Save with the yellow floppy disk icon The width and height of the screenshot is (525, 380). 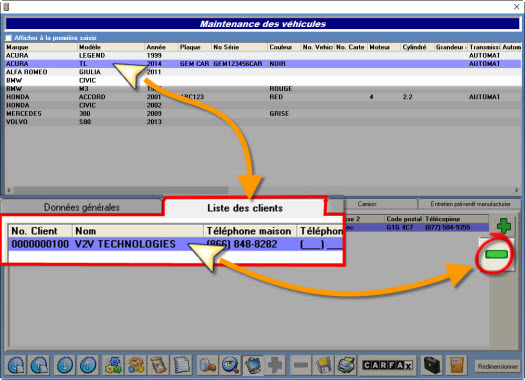point(323,365)
